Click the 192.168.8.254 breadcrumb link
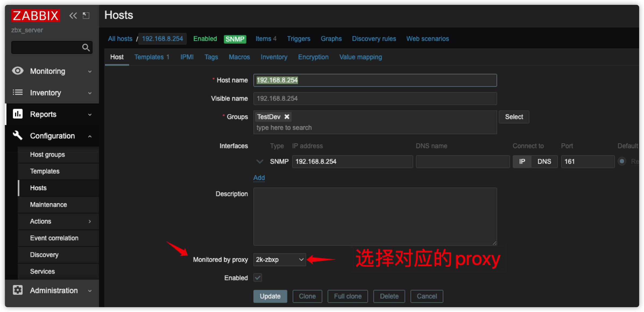The height and width of the screenshot is (312, 644). tap(162, 39)
